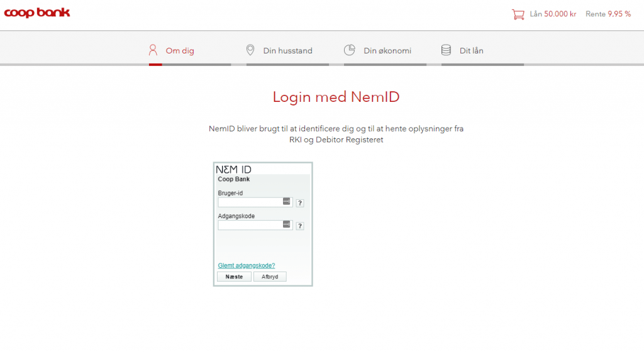The image size is (644, 352).
Task: Click the keypad icon in the Bruger-id field
Action: (x=286, y=201)
